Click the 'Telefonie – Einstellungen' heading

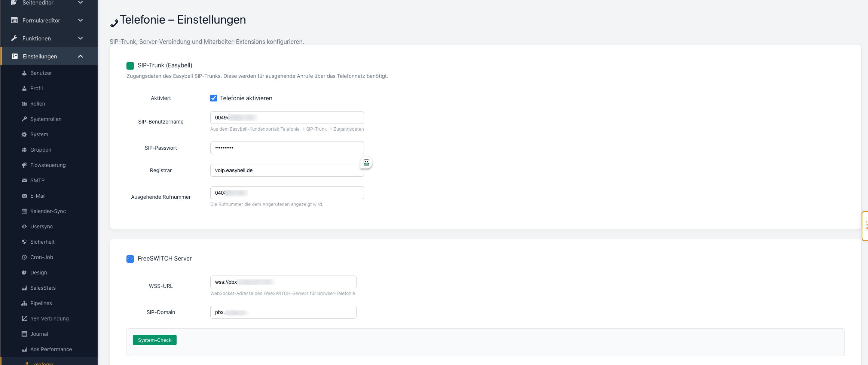pos(183,19)
